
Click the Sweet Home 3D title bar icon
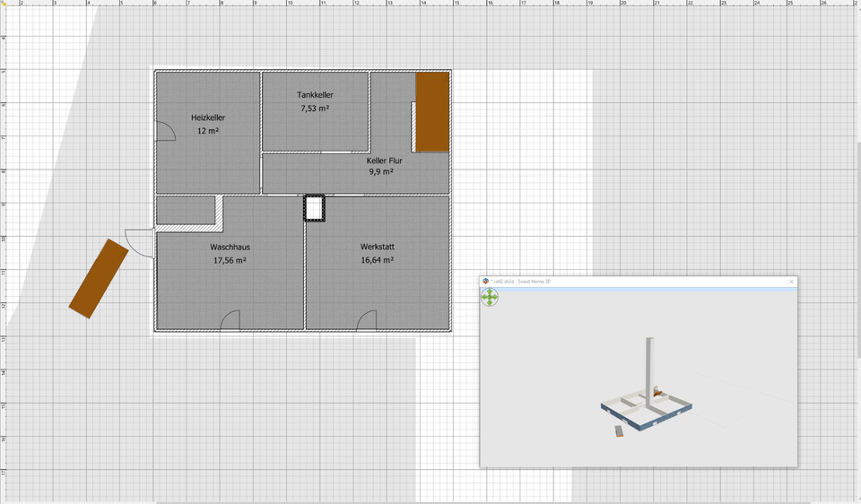click(x=486, y=282)
